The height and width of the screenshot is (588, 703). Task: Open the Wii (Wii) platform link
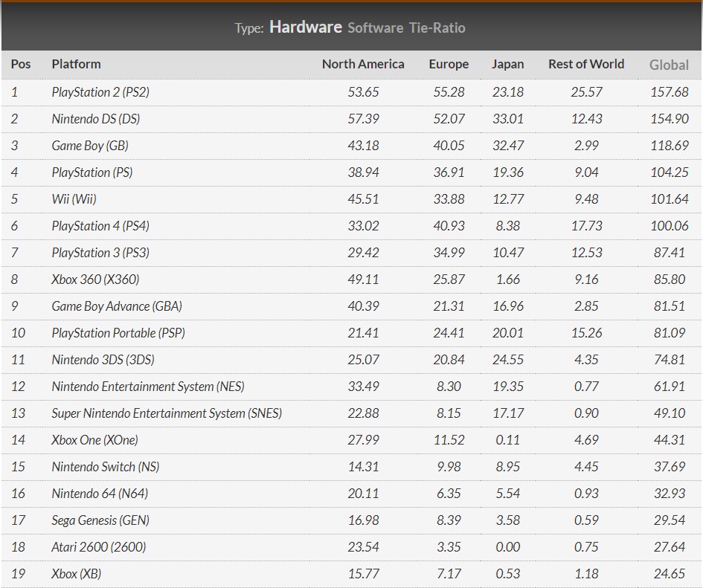point(74,199)
